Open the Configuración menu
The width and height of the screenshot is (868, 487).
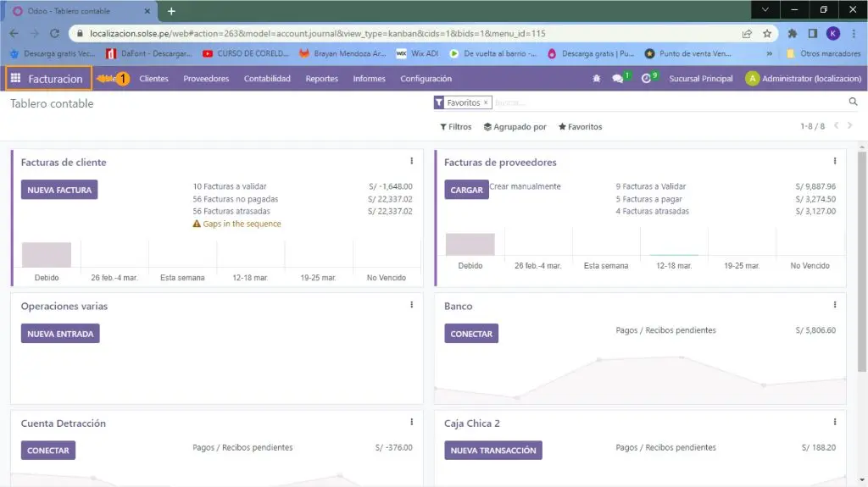pos(426,79)
